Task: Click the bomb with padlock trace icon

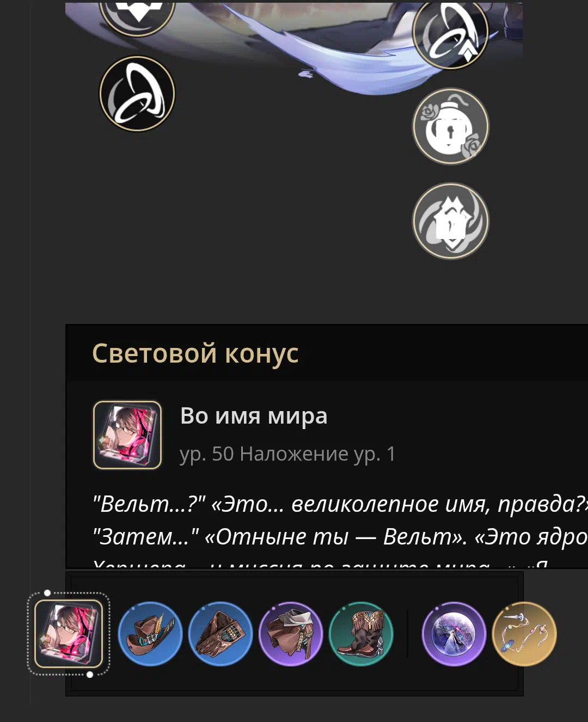Action: tap(451, 126)
